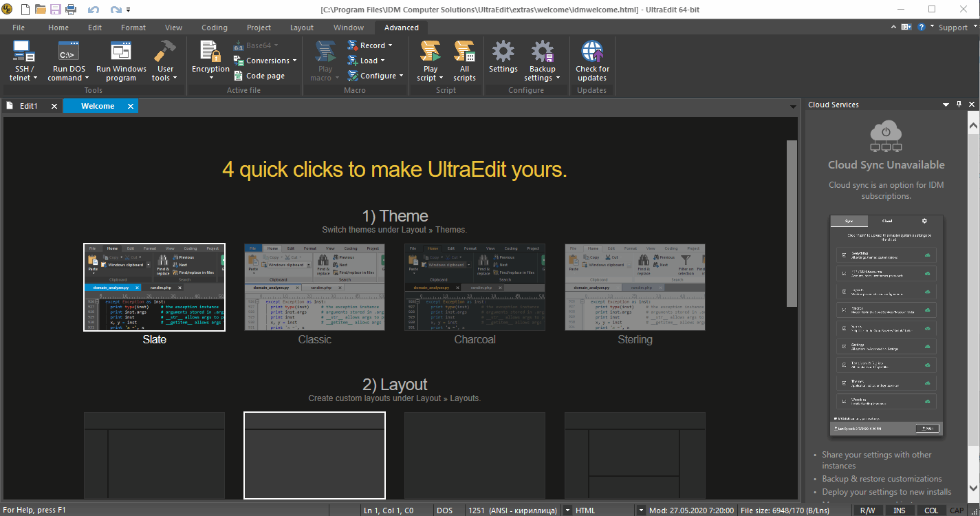980x516 pixels.
Task: Click Run DOS command icon
Action: (x=68, y=52)
